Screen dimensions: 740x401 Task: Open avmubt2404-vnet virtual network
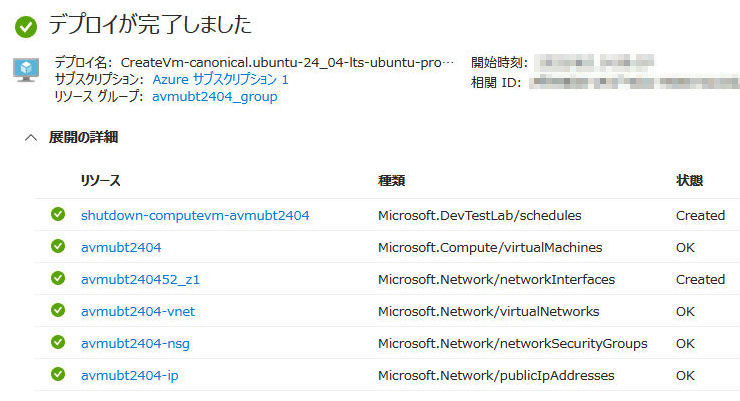(138, 312)
